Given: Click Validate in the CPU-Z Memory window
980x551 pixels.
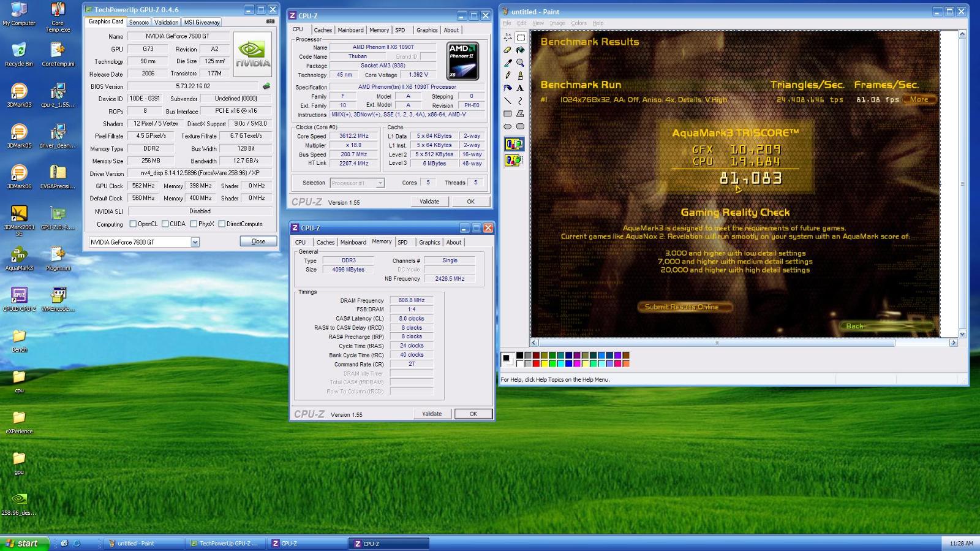Looking at the screenshot, I should point(432,414).
